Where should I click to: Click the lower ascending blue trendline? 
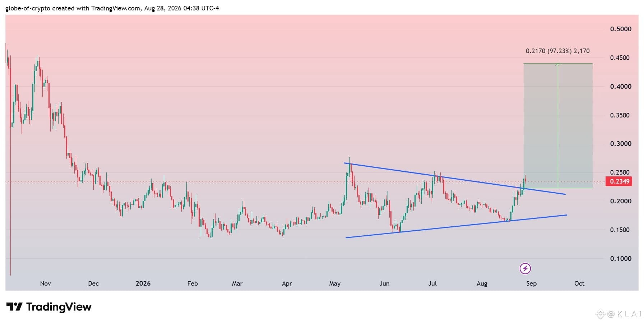click(x=456, y=226)
